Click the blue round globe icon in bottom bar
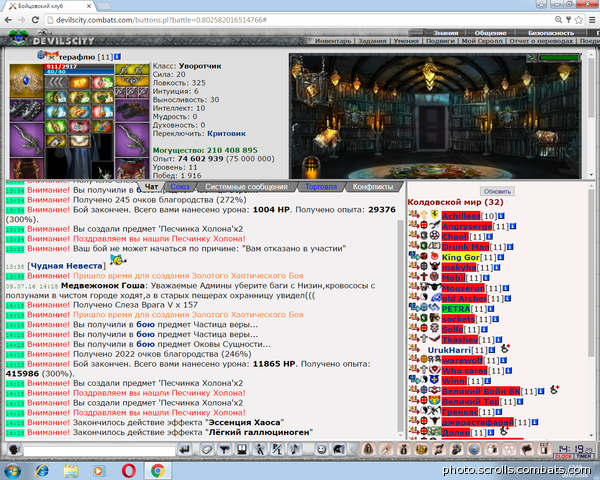This screenshot has width=600, height=480. 474,449
